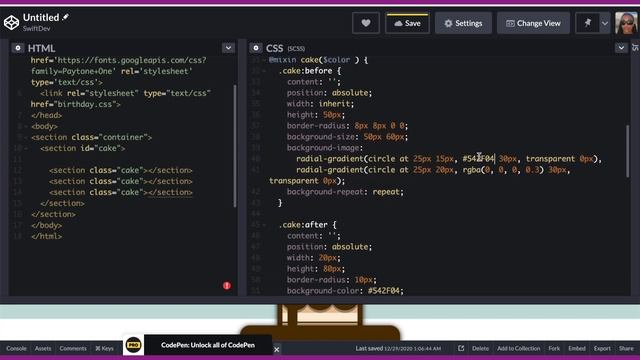This screenshot has width=640, height=360.
Task: Click the HTML editor vertical scrollbar
Action: point(235,146)
